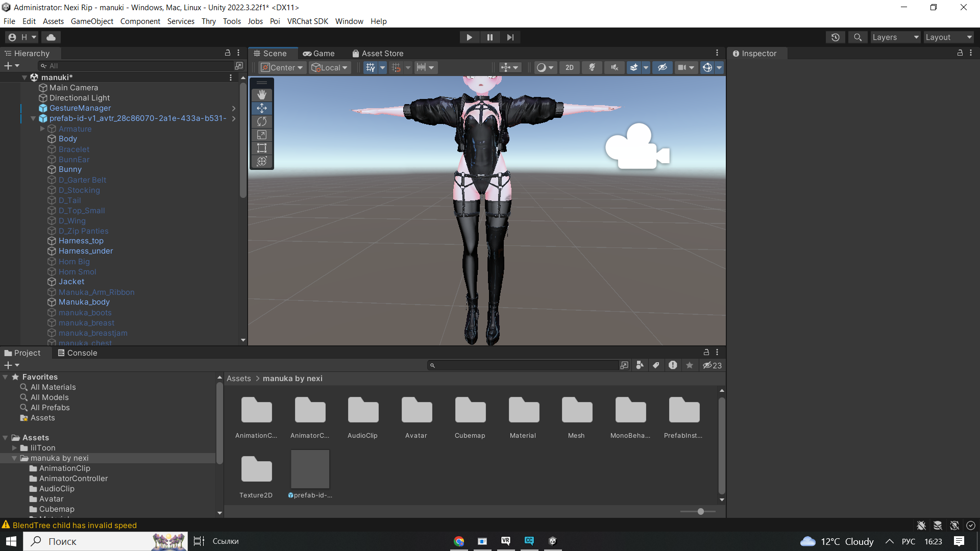Open search-in-window icon in Project panel

(x=624, y=365)
